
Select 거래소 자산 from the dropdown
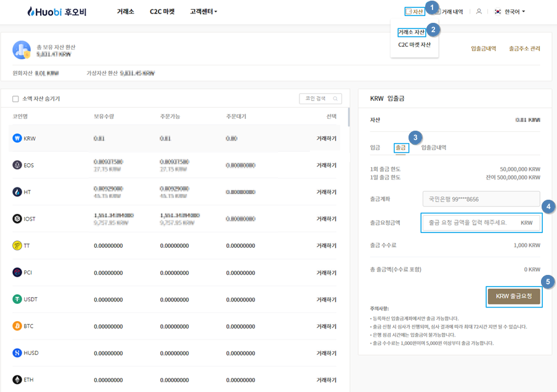click(412, 32)
